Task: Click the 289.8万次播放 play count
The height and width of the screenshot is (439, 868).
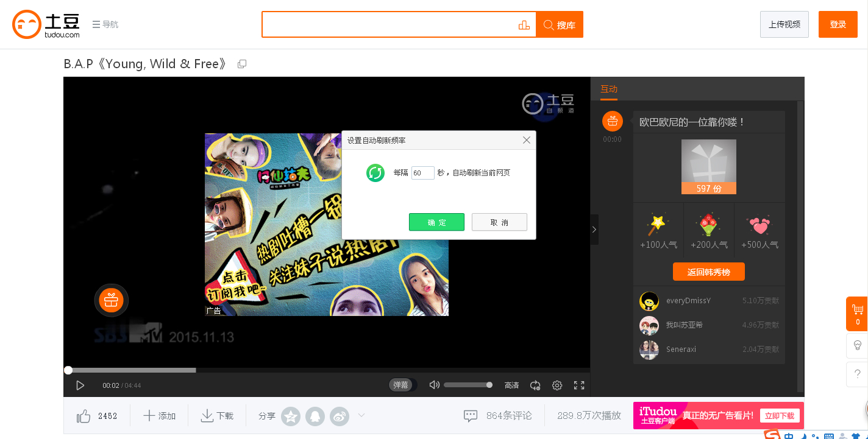Action: coord(589,416)
